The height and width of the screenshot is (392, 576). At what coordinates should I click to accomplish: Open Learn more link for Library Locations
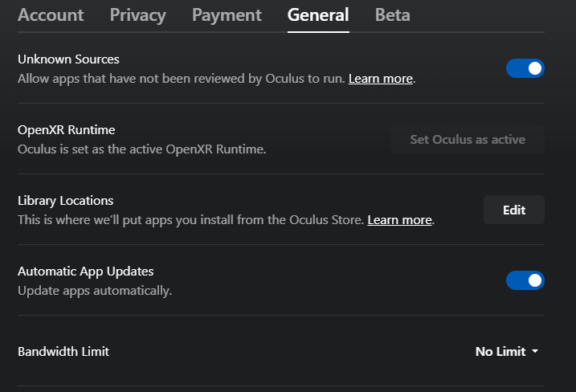(x=400, y=220)
